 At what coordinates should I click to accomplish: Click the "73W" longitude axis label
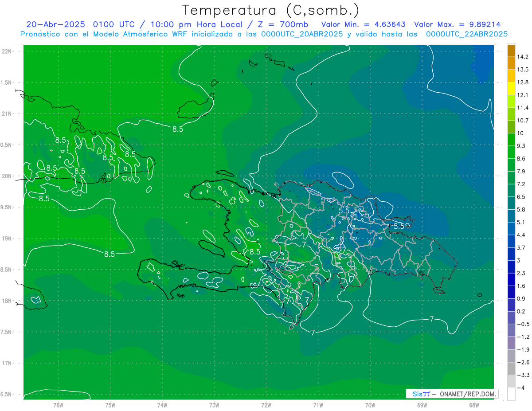click(x=214, y=405)
